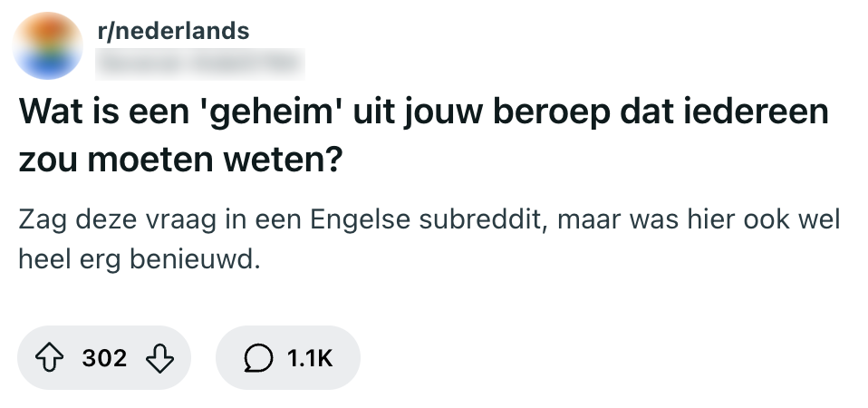Open the r/nederlands community avatar
The height and width of the screenshot is (408, 868).
51,45
